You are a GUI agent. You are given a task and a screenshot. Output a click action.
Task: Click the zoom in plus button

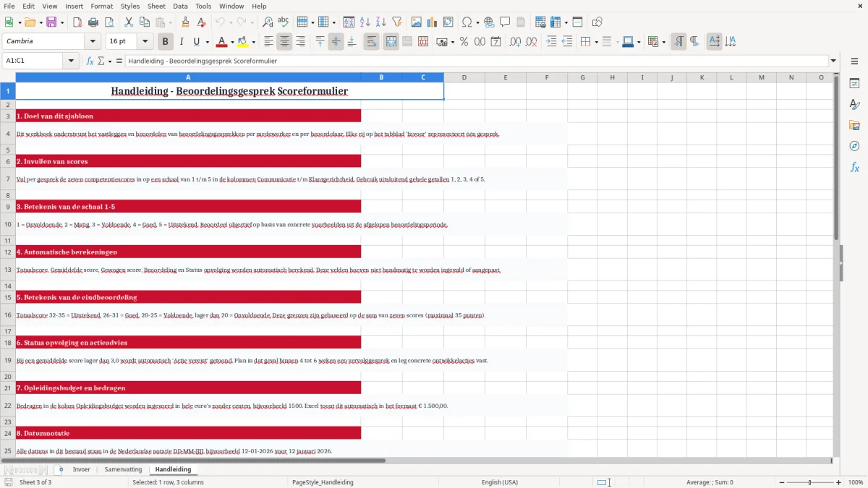(x=839, y=482)
